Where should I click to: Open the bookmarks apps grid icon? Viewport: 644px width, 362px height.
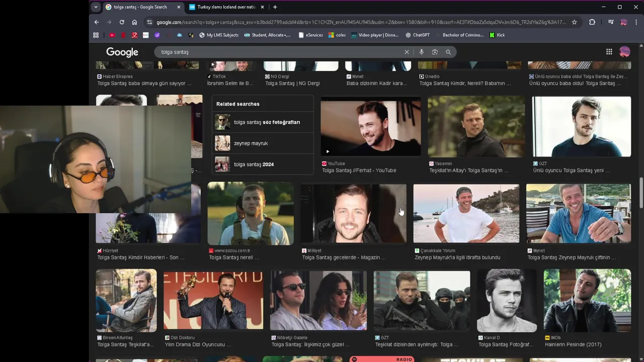point(96,35)
